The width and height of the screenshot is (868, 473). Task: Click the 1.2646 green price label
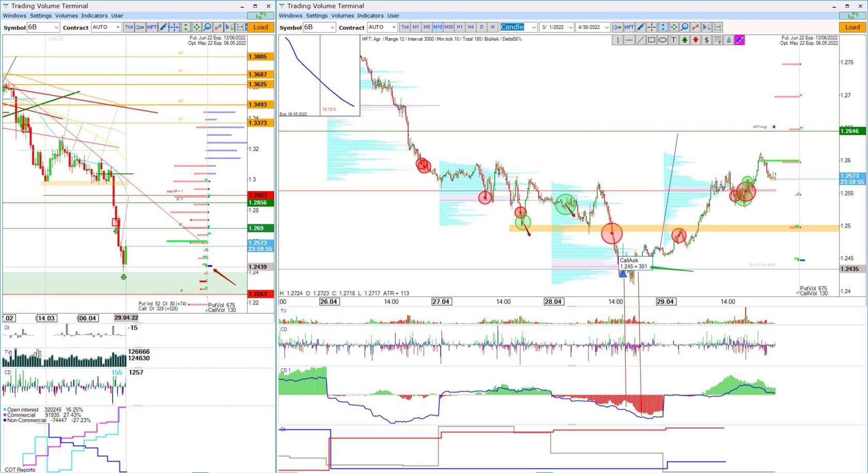[x=853, y=131]
